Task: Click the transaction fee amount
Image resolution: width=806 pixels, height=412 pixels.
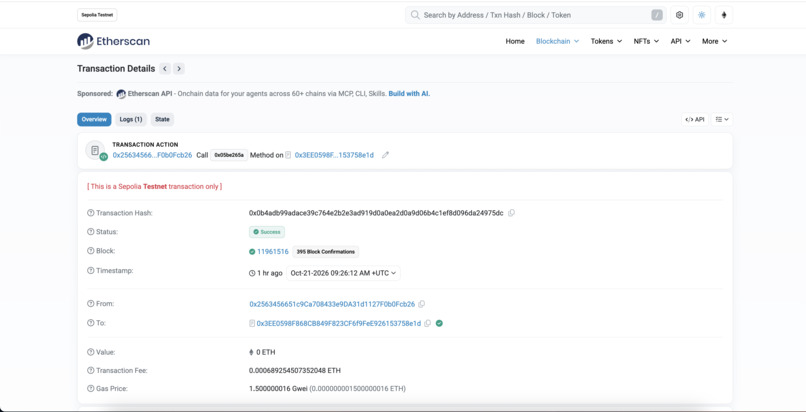Action: pos(295,370)
